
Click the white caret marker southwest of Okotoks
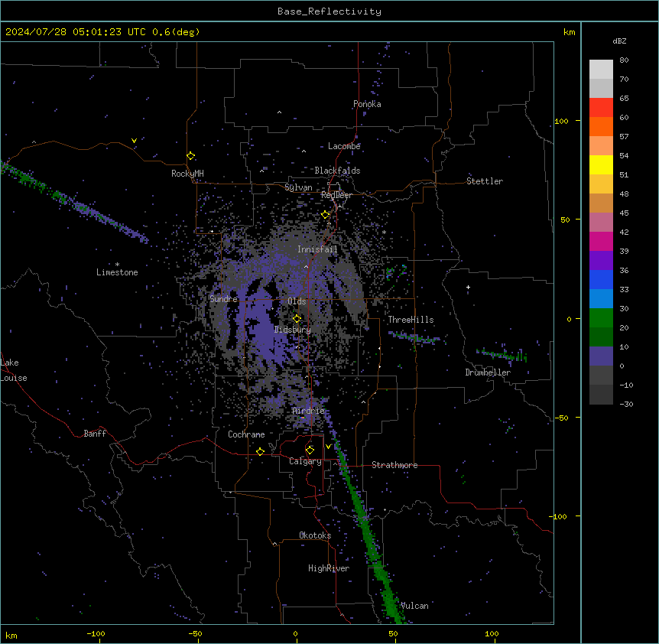click(275, 544)
